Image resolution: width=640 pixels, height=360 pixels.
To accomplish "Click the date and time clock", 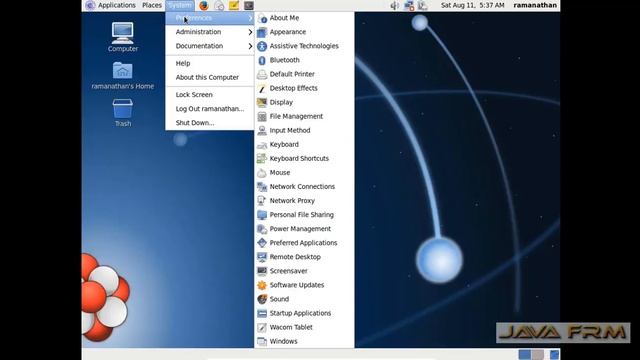I will [x=473, y=5].
